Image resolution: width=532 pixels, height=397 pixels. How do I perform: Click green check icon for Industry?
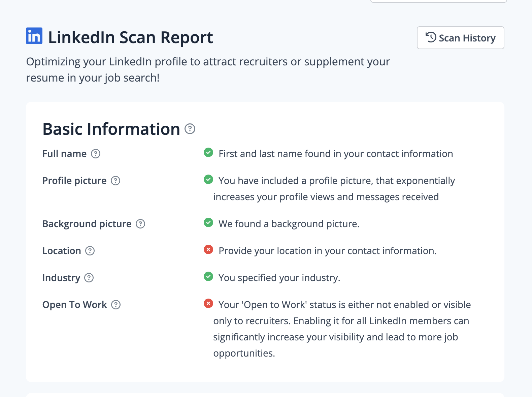(208, 277)
